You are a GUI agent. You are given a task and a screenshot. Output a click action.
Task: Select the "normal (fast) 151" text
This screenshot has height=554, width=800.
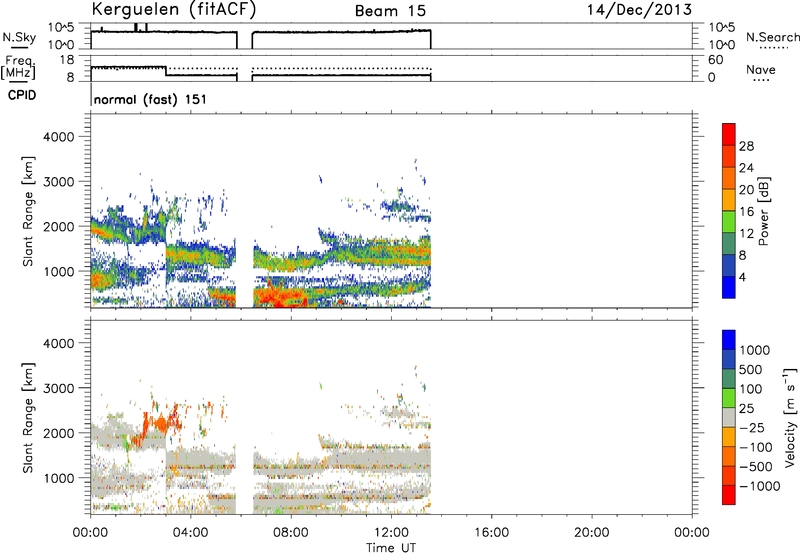[x=151, y=99]
